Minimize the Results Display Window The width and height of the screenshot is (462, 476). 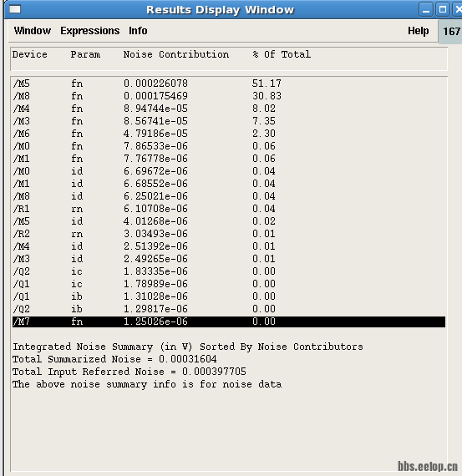pyautogui.click(x=426, y=10)
